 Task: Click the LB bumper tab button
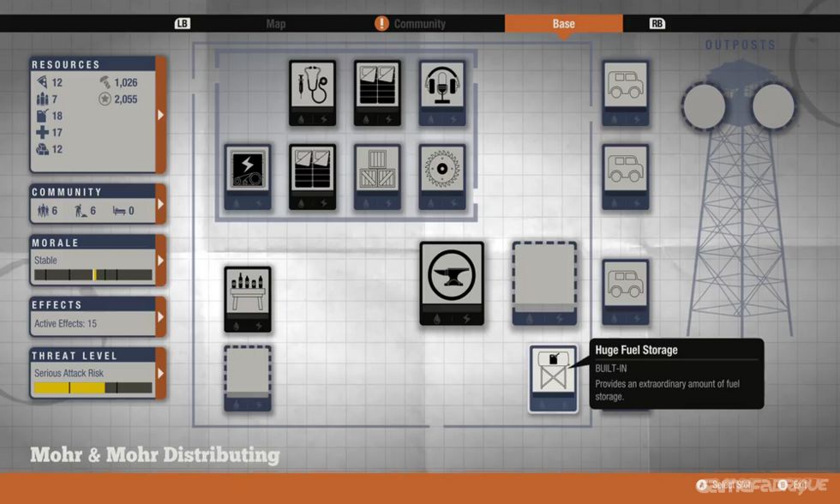[x=182, y=23]
